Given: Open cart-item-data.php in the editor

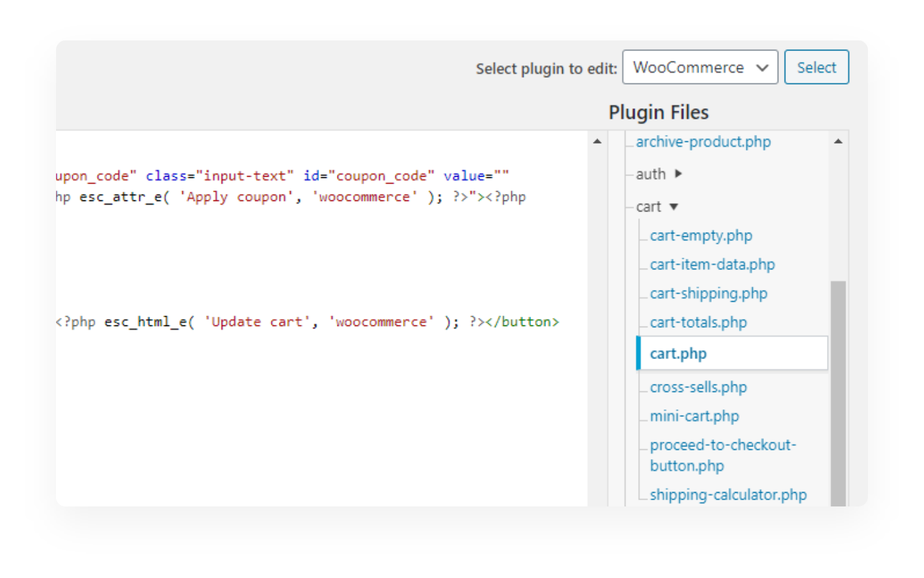Looking at the screenshot, I should (x=712, y=264).
